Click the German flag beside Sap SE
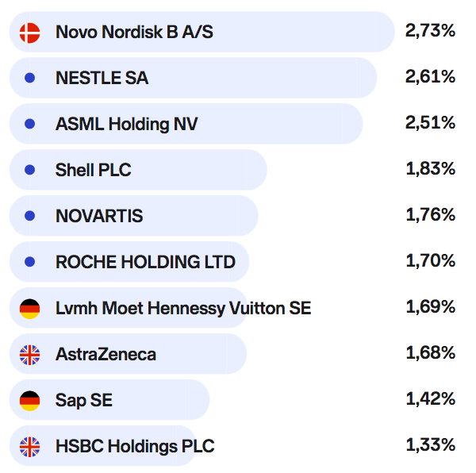Viewport: 476px width, 473px height. point(29,400)
